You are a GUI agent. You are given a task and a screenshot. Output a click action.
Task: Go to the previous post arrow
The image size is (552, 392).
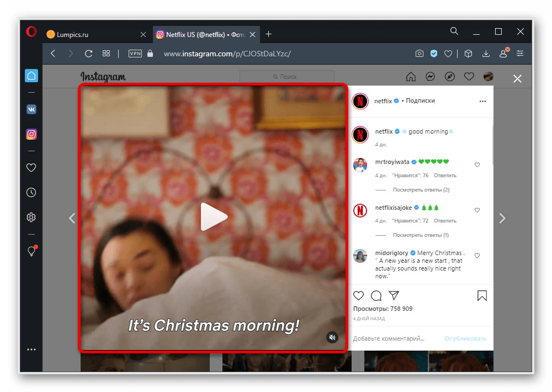point(72,219)
